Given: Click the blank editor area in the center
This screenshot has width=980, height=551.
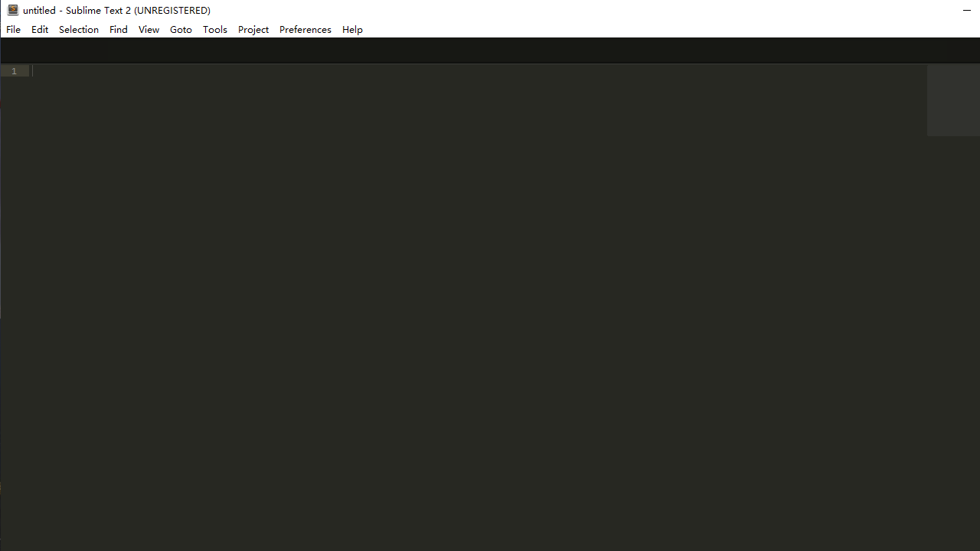Looking at the screenshot, I should 475,306.
